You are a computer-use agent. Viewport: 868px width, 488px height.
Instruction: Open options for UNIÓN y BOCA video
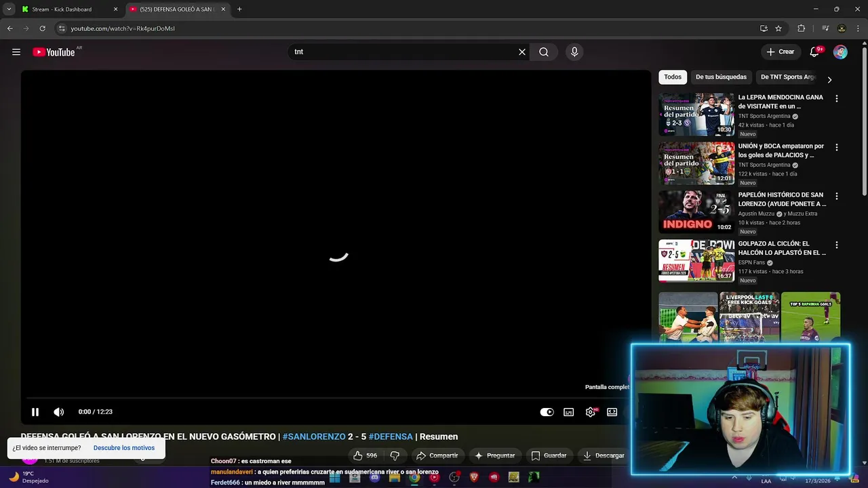click(x=836, y=147)
